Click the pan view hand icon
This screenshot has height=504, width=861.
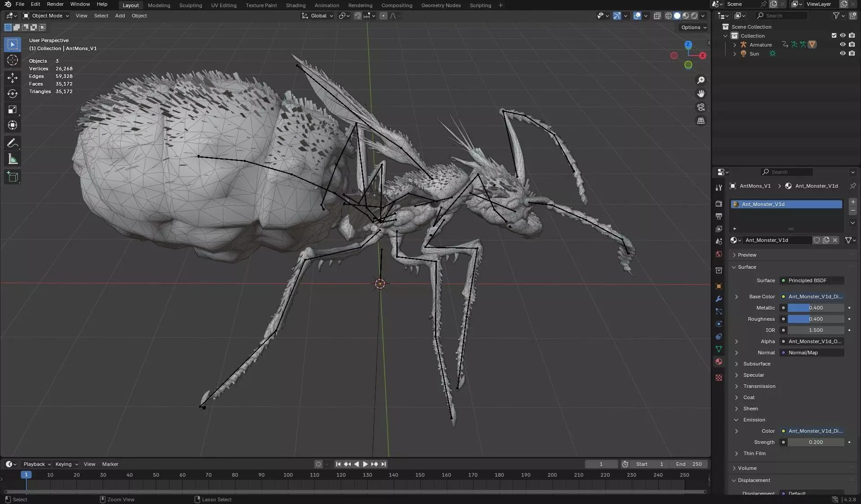click(x=701, y=94)
